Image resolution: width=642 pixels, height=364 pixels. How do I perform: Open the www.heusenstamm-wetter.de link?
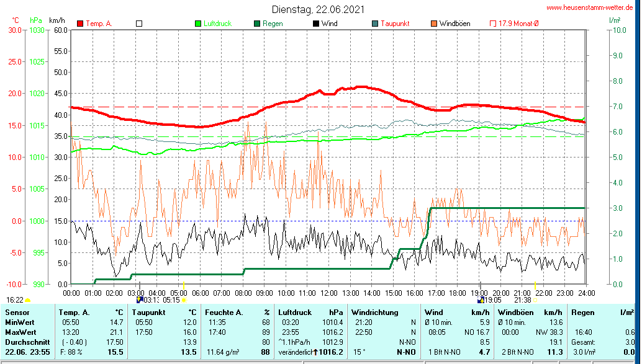coord(590,7)
